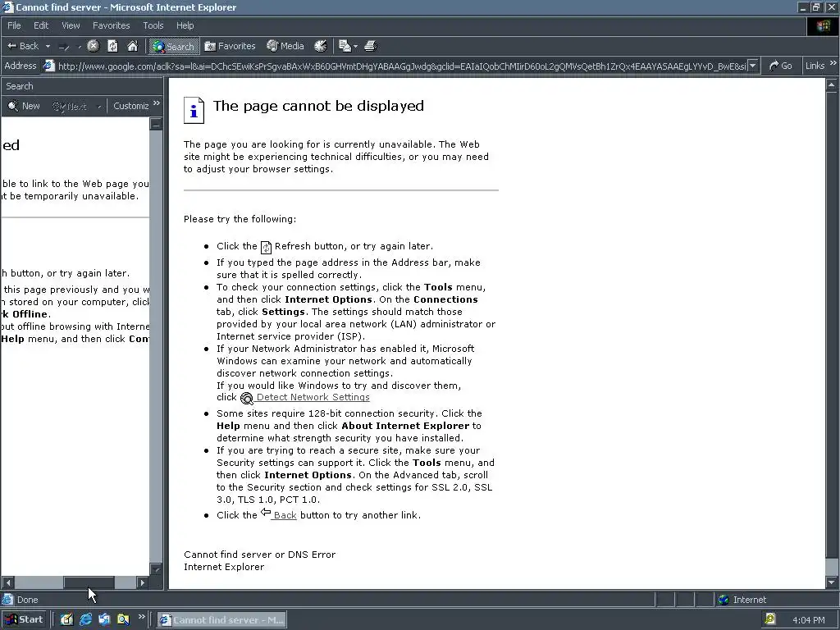This screenshot has width=840, height=630.
Task: Click the main page vertical scrollbar thumb
Action: [x=832, y=324]
